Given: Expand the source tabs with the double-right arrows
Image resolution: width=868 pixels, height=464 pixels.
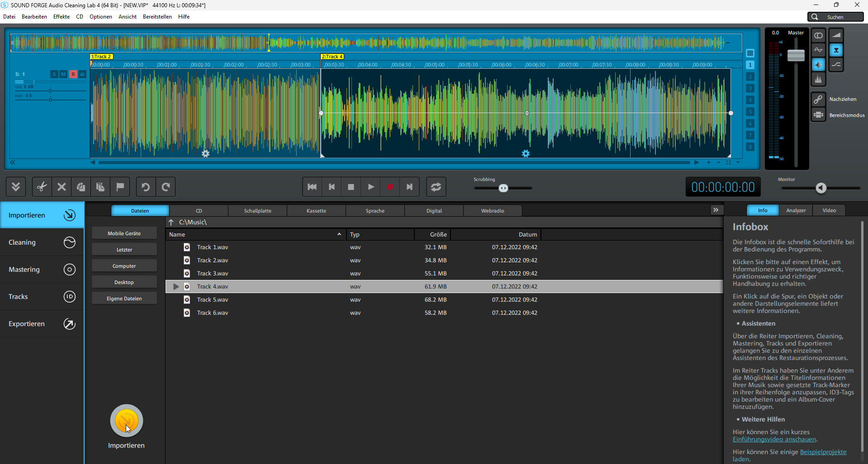Looking at the screenshot, I should coord(716,210).
